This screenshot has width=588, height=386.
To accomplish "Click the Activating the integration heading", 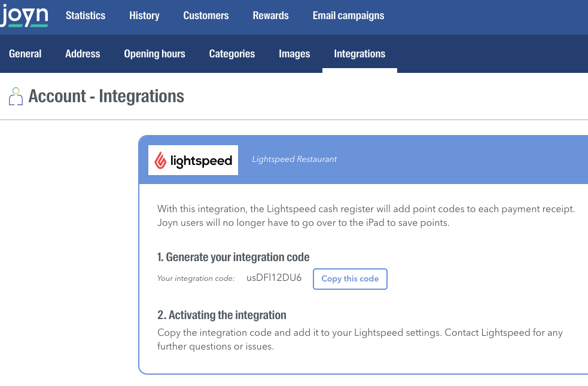I will 222,315.
